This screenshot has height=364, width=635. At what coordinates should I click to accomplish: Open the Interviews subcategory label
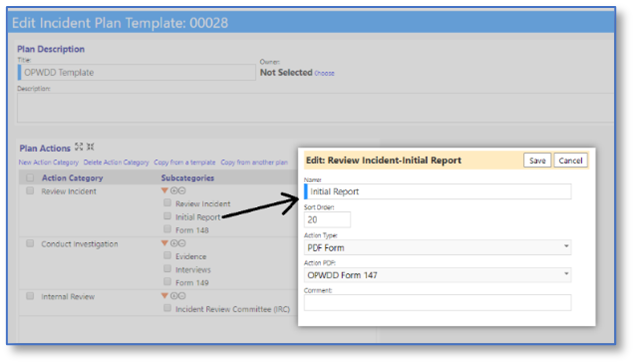(193, 270)
